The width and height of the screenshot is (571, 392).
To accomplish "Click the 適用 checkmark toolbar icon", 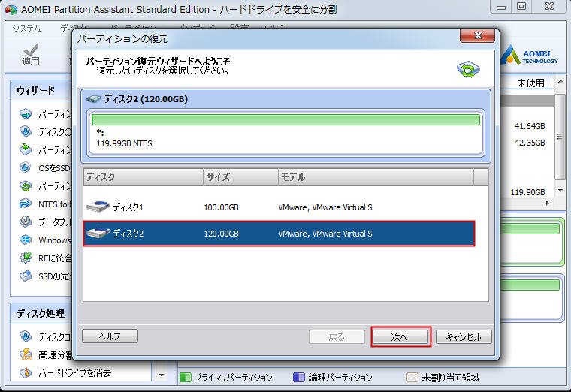I will coord(31,50).
